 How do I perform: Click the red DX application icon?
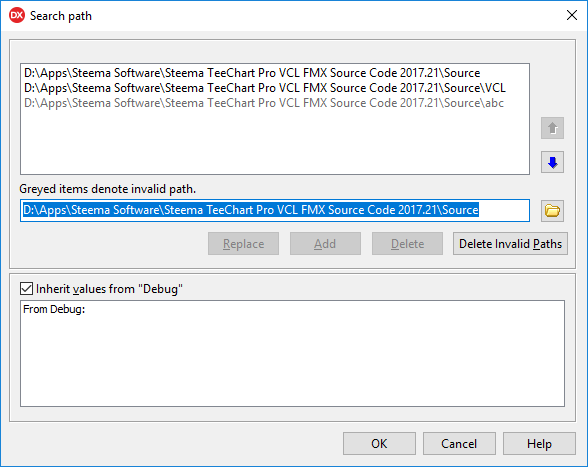17,15
